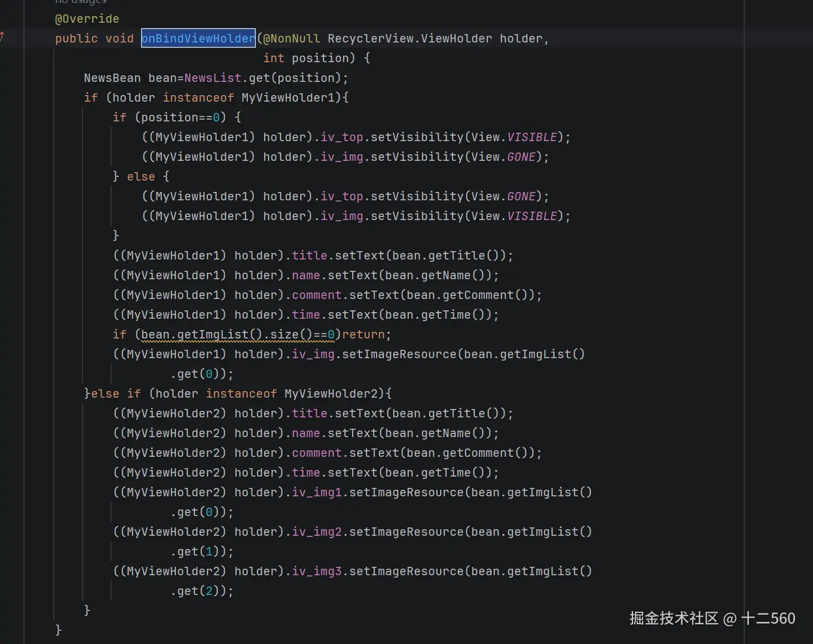The height and width of the screenshot is (644, 813).
Task: Click the standalone 'else' keyword
Action: coord(141,176)
